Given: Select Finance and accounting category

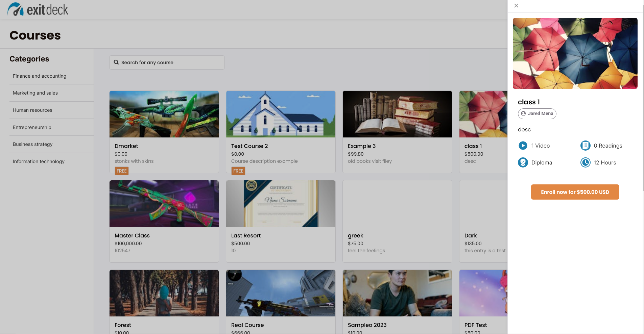Looking at the screenshot, I should (x=51, y=76).
